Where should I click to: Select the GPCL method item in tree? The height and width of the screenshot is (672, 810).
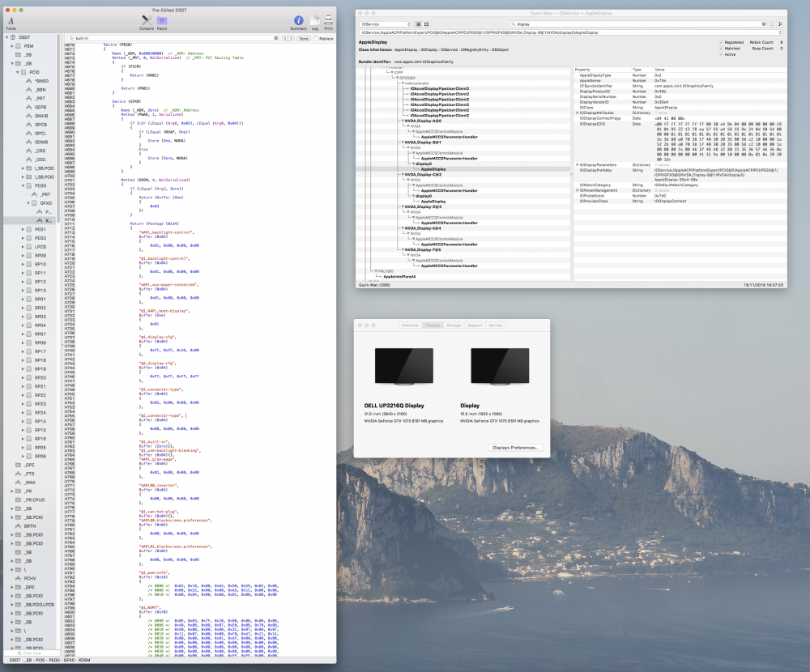(36, 134)
